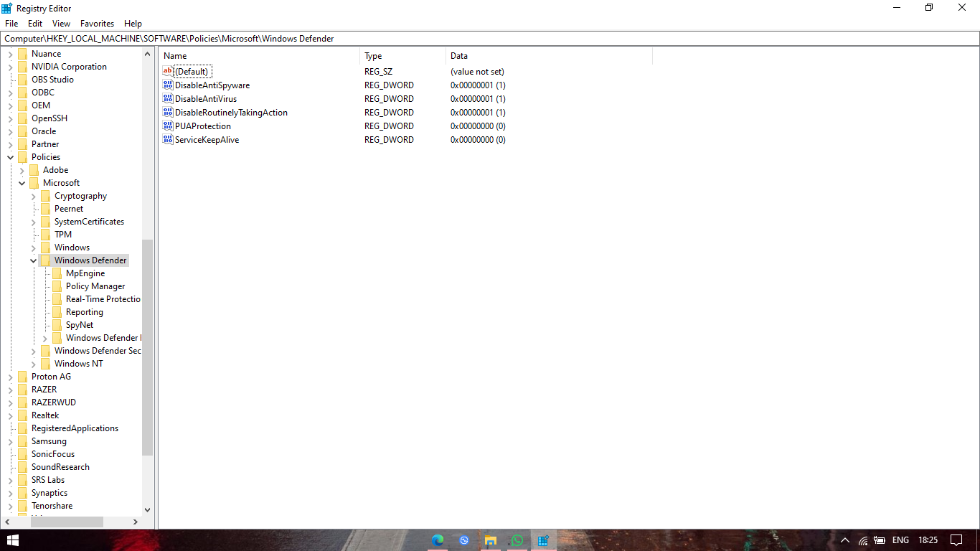The height and width of the screenshot is (551, 980).
Task: Click the Samsung folder icon
Action: pos(22,441)
